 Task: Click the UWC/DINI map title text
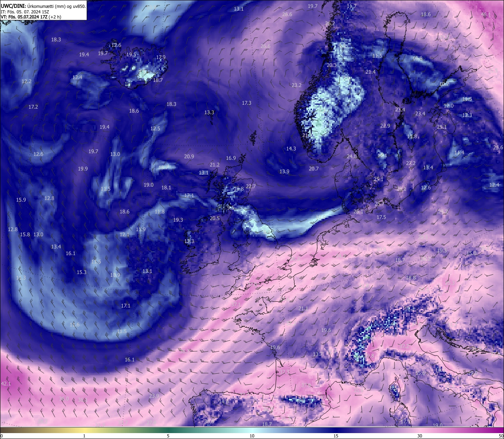pyautogui.click(x=43, y=6)
